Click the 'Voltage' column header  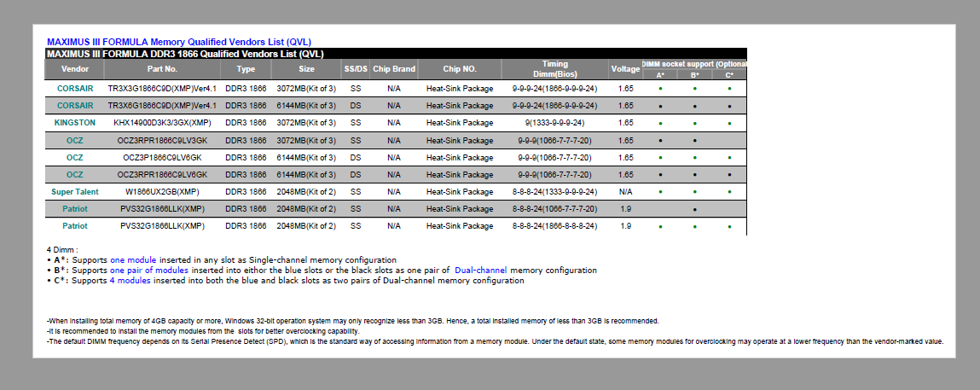coord(625,69)
